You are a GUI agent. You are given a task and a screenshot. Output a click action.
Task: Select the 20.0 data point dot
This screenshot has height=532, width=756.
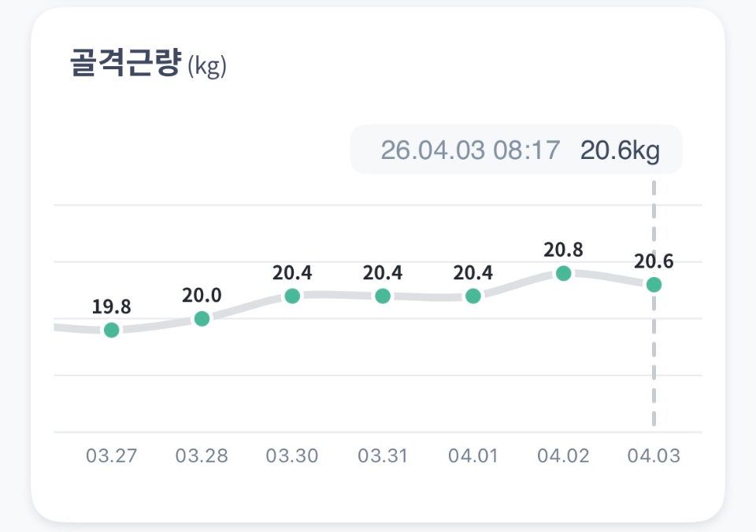pyautogui.click(x=202, y=319)
